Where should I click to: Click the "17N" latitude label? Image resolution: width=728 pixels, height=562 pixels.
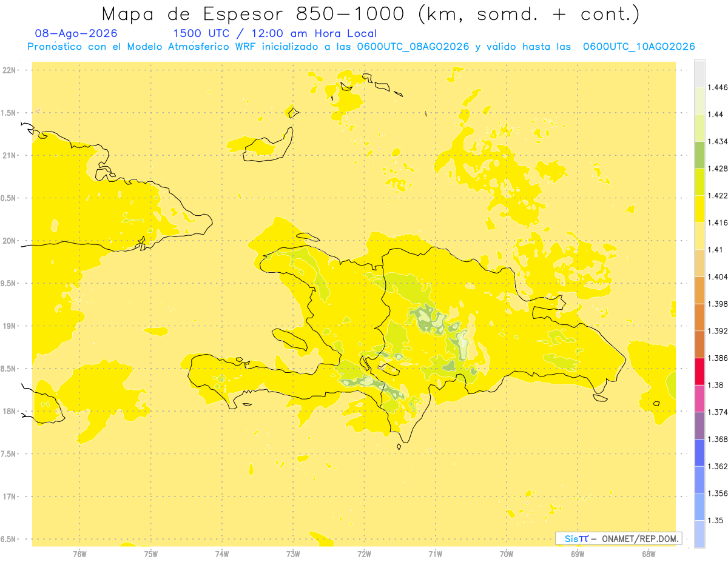tap(9, 497)
